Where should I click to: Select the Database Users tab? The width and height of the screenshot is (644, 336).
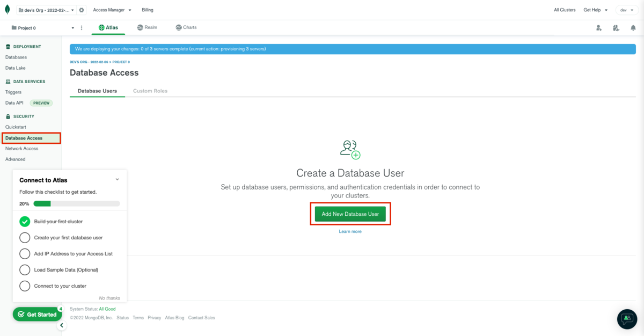97,91
